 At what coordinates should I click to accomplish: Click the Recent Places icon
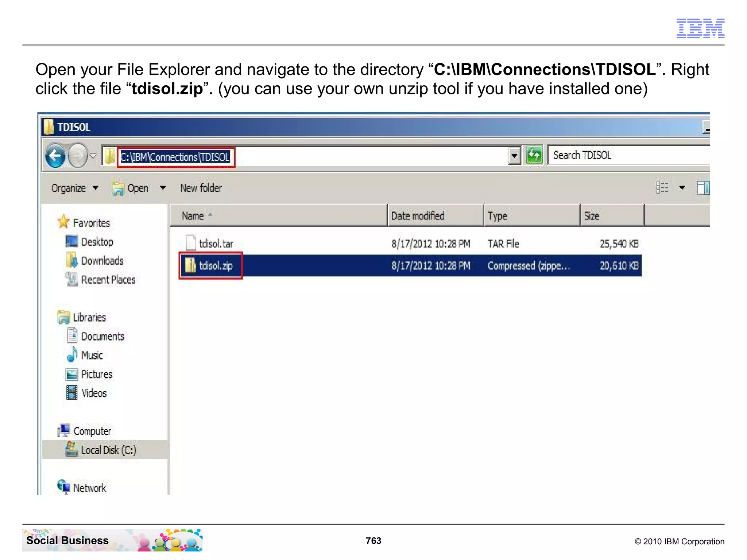coord(71,279)
